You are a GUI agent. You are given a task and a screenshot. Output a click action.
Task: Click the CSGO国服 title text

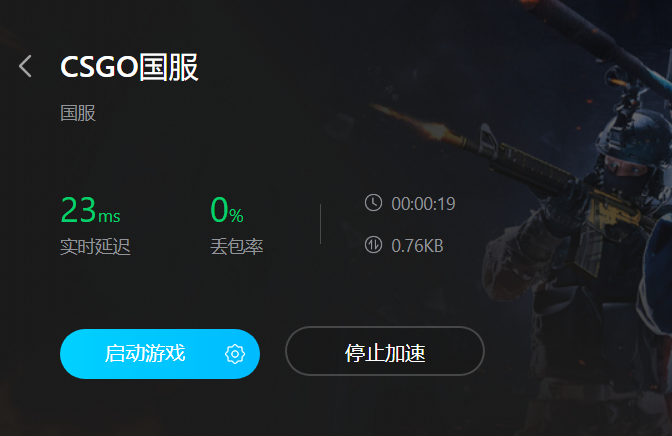(x=129, y=67)
